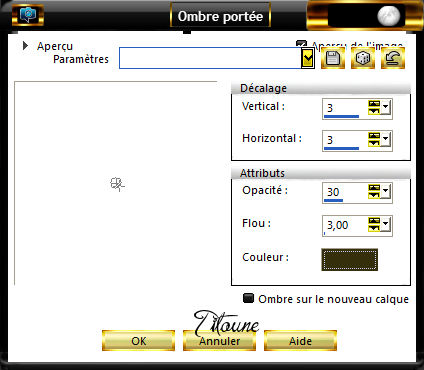The height and width of the screenshot is (370, 424).
Task: Open the Paramètres presets dropdown arrow
Action: pos(308,59)
